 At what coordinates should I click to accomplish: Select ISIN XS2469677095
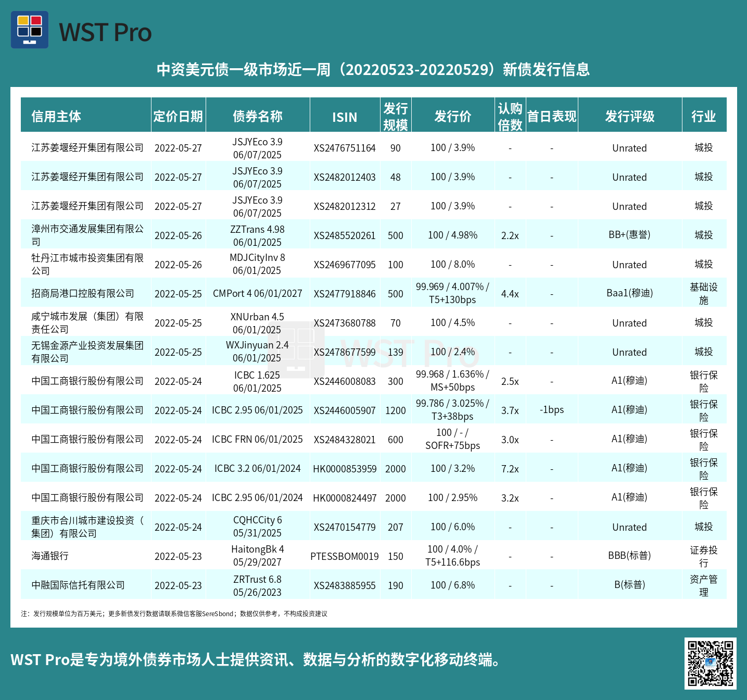[345, 265]
